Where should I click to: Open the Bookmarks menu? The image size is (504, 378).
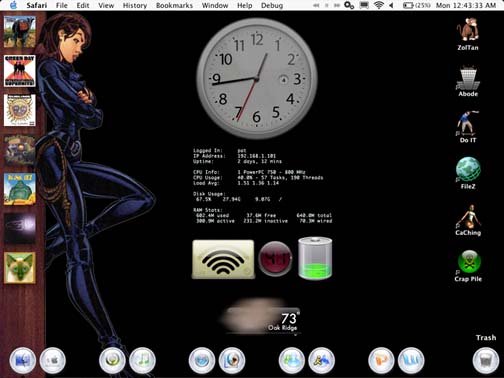pyautogui.click(x=174, y=5)
